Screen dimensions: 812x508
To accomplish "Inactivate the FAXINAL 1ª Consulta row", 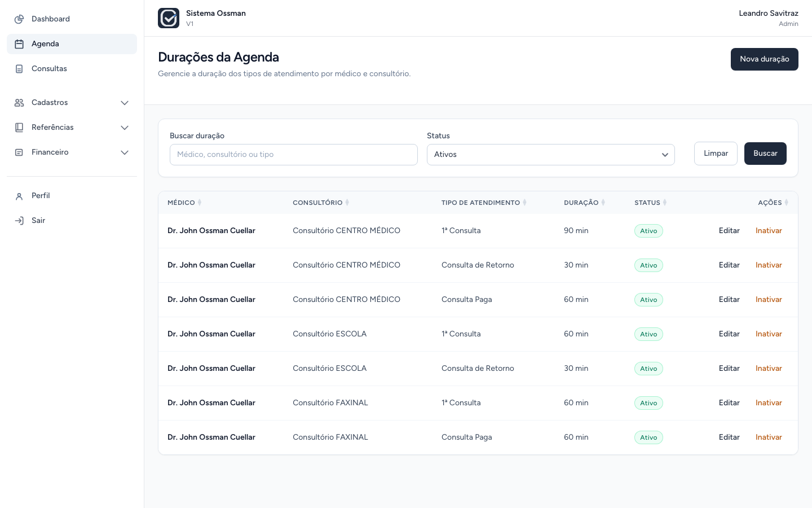I will (x=769, y=403).
